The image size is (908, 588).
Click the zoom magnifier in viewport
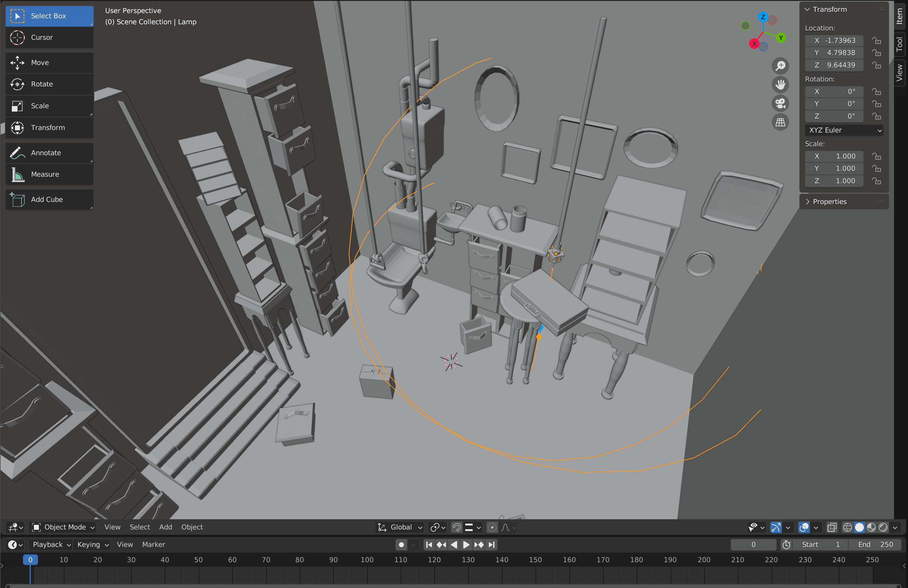(x=780, y=66)
